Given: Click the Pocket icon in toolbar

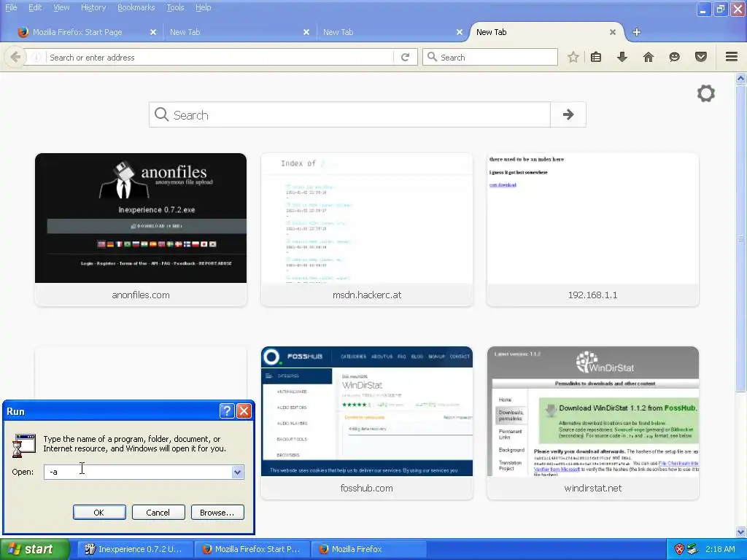Looking at the screenshot, I should click(x=701, y=57).
